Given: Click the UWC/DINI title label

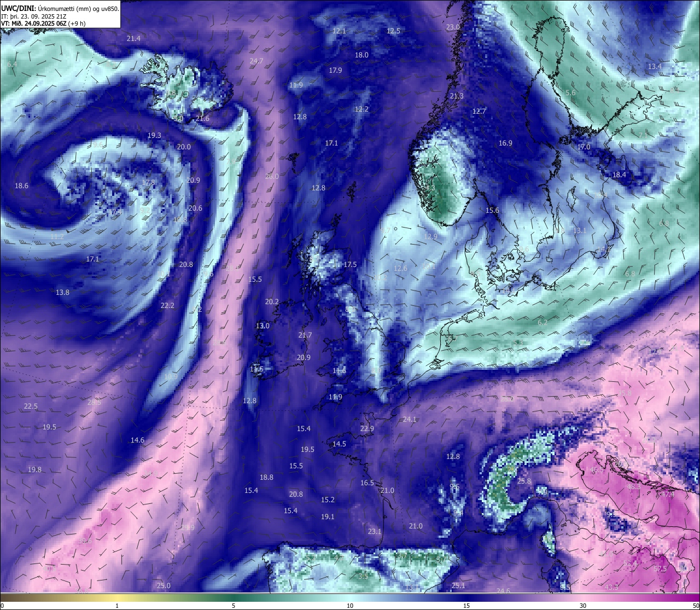Looking at the screenshot, I should pyautogui.click(x=18, y=9).
